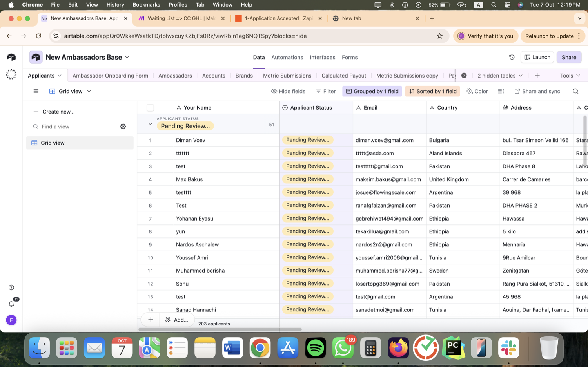This screenshot has width=588, height=367.
Task: Click the horizontal scrollbar under the grid
Action: [x=220, y=329]
